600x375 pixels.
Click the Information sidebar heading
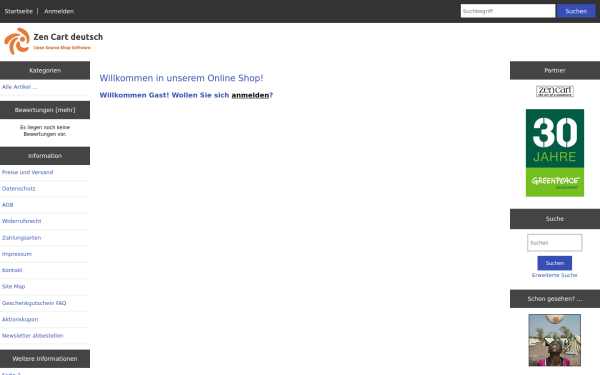click(45, 156)
